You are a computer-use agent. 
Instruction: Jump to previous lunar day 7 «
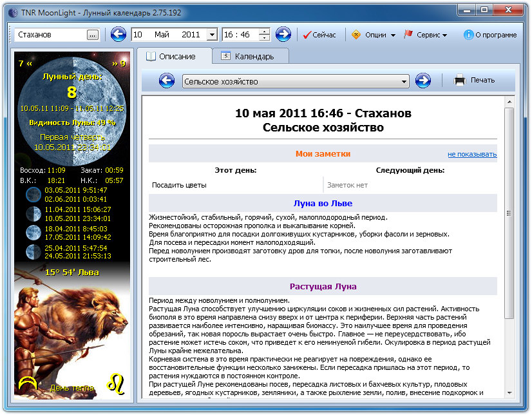click(26, 63)
